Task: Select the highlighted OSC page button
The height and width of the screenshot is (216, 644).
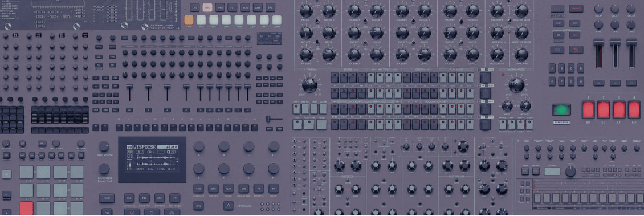Action: 207,7
